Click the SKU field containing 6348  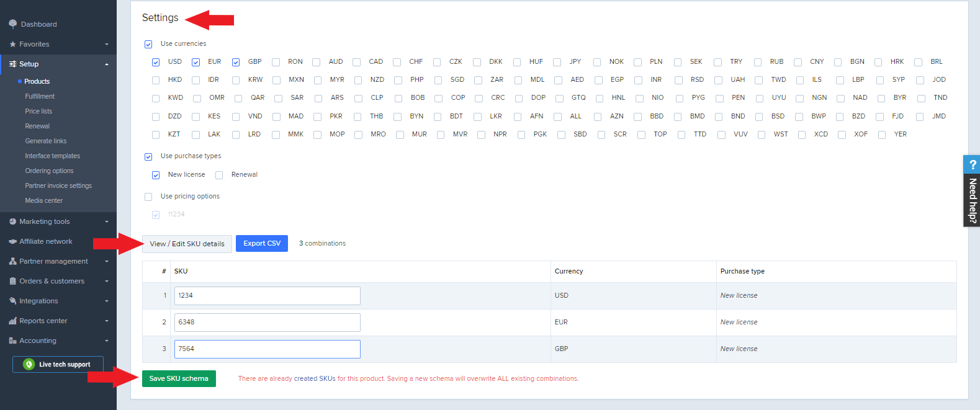[267, 323]
